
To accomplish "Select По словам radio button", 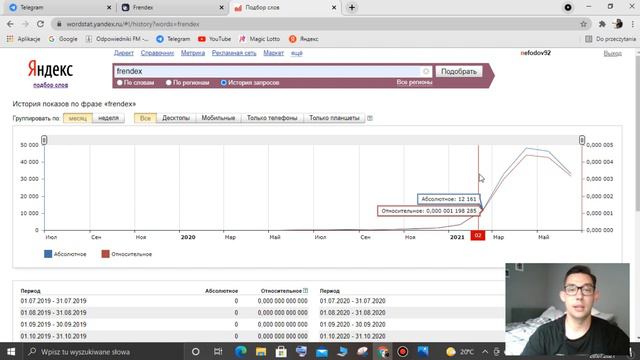I will (120, 82).
